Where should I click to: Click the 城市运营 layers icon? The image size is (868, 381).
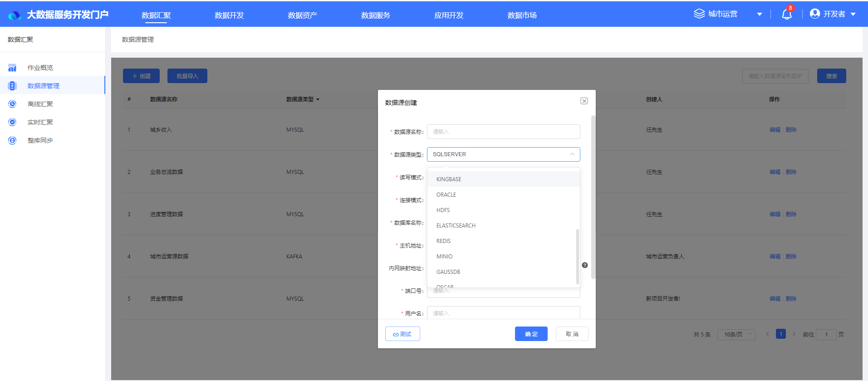click(699, 14)
